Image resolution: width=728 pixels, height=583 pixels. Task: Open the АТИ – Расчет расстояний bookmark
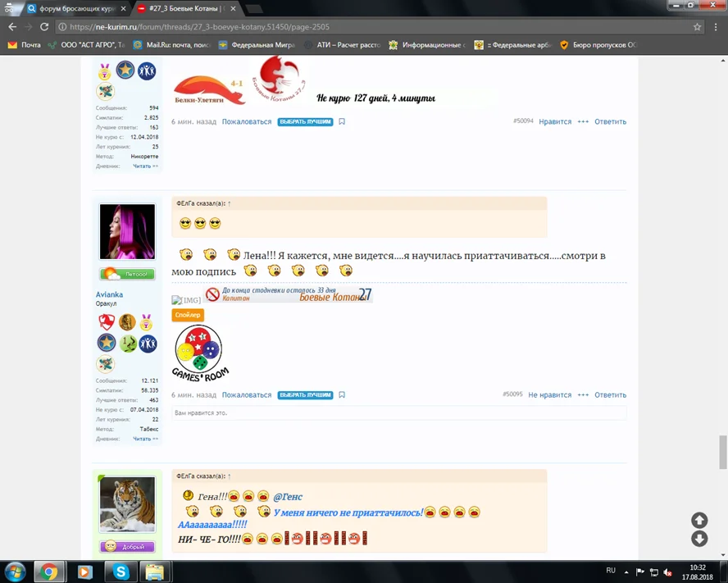pos(342,45)
